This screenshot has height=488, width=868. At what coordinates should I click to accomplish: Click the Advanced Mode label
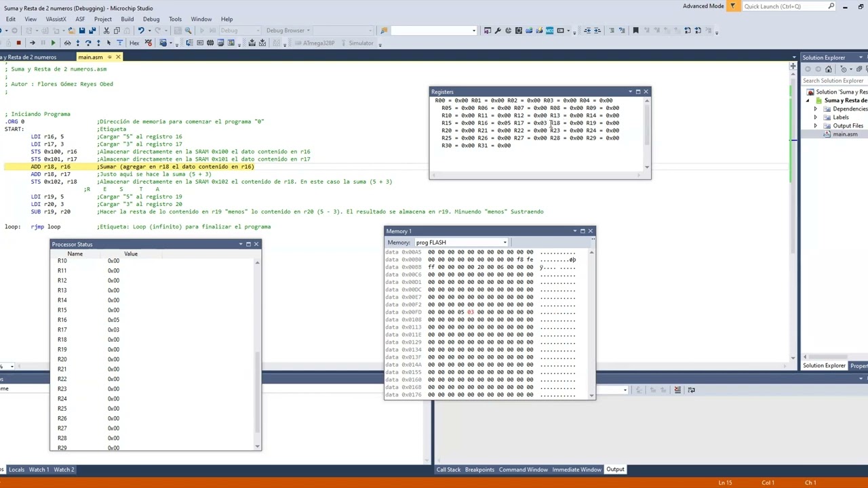[x=703, y=6]
